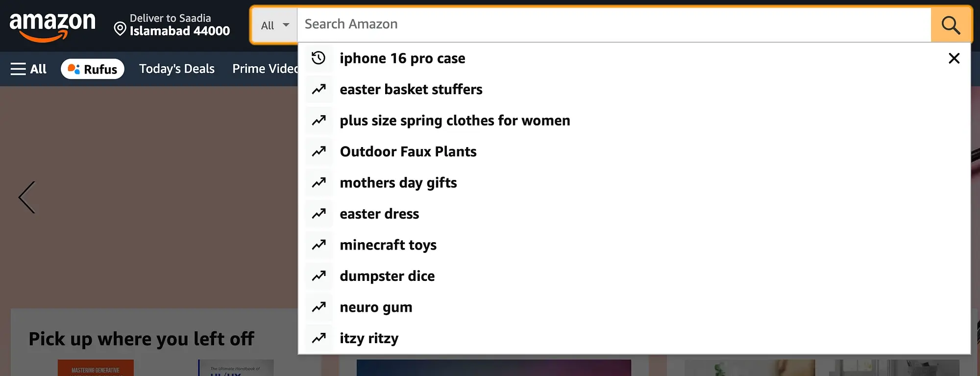Go to Prime Video
Screen dimensions: 980x376
point(265,69)
